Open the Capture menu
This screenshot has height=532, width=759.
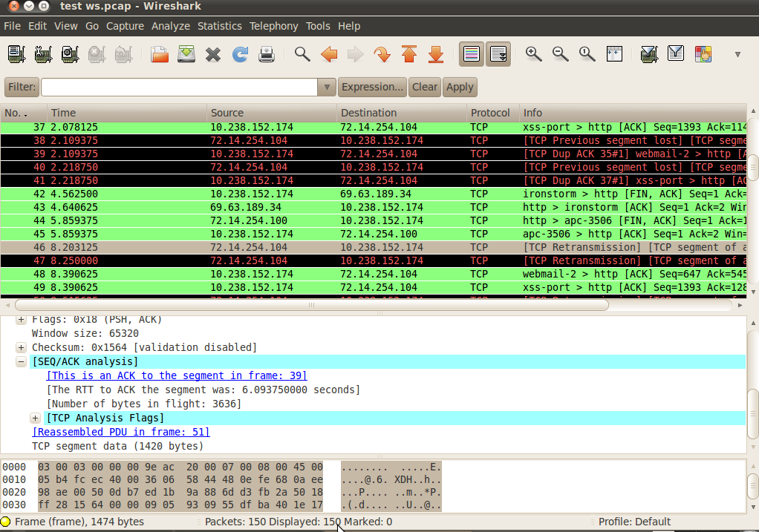125,26
